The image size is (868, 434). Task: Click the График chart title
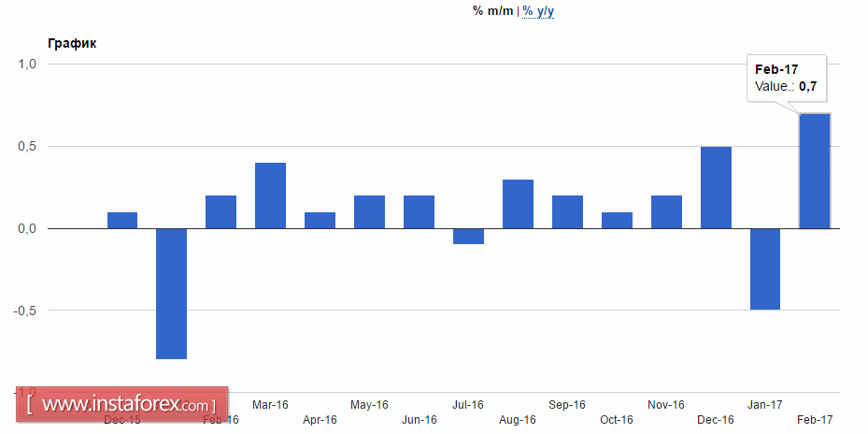click(x=72, y=43)
